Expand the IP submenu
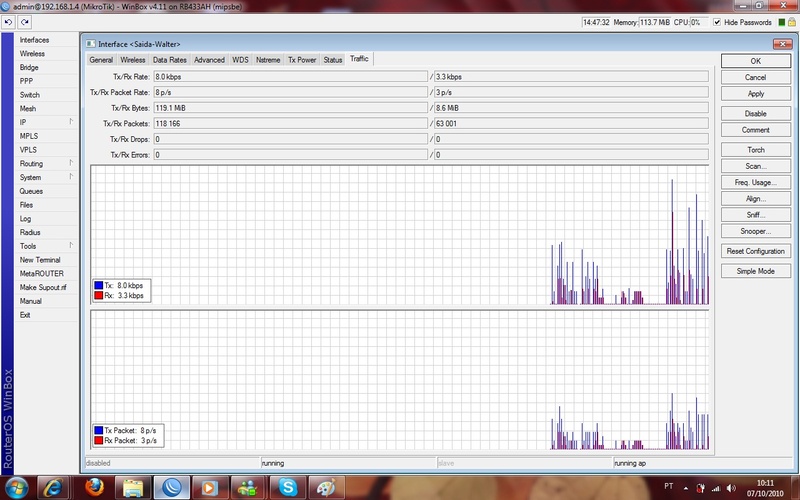The height and width of the screenshot is (500, 800). point(71,121)
